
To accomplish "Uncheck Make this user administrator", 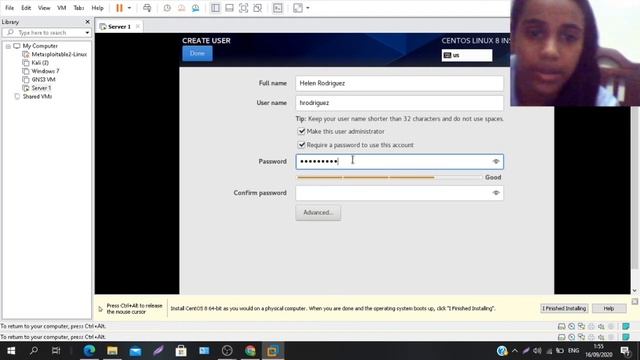I will coord(302,131).
